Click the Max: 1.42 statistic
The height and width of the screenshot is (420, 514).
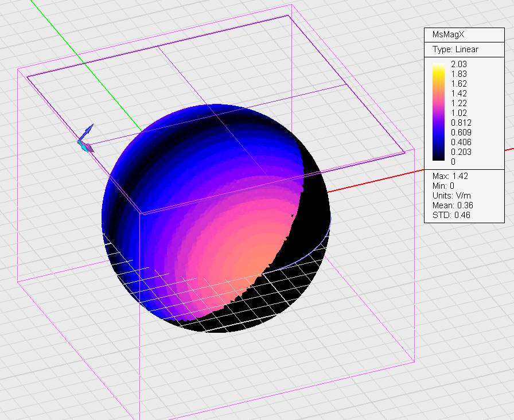click(449, 176)
